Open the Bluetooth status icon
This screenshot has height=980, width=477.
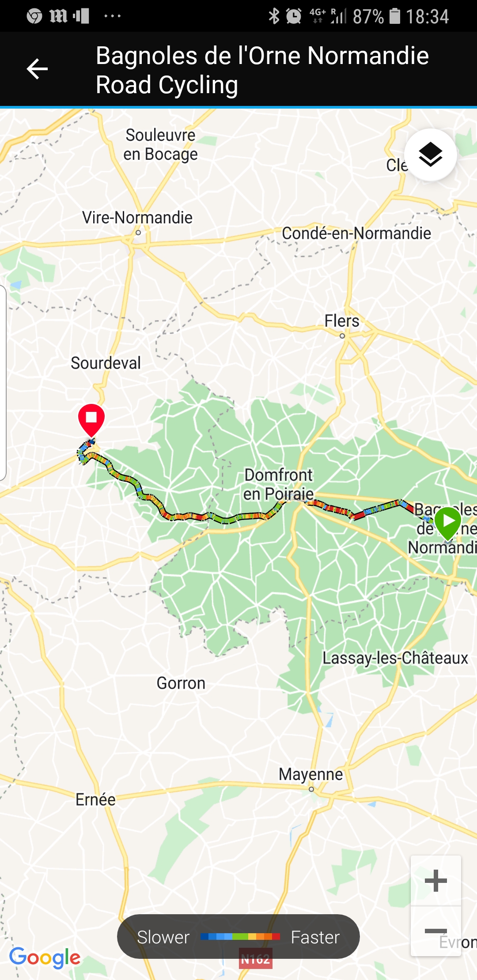pos(274,16)
